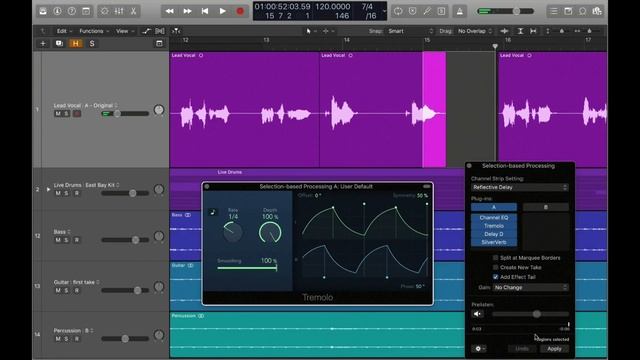Click the waveform vertical zoom icon
This screenshot has height=360, width=640.
tap(505, 31)
